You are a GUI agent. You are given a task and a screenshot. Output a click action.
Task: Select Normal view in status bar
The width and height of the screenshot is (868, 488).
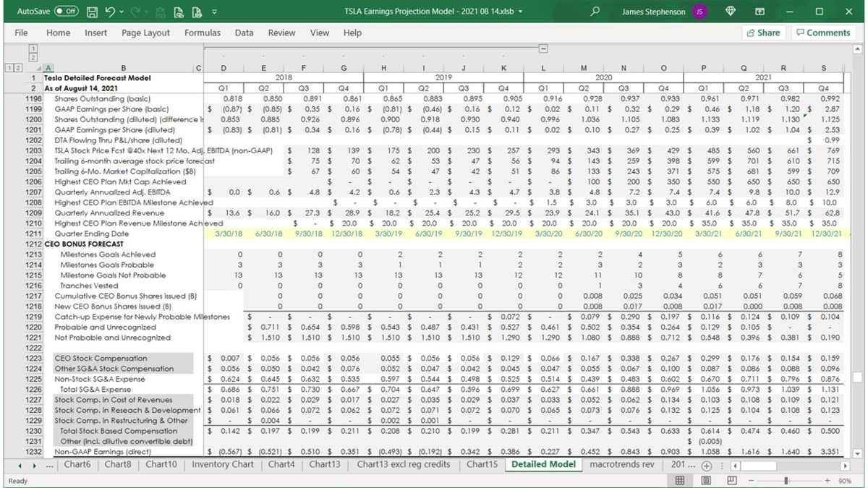680,480
